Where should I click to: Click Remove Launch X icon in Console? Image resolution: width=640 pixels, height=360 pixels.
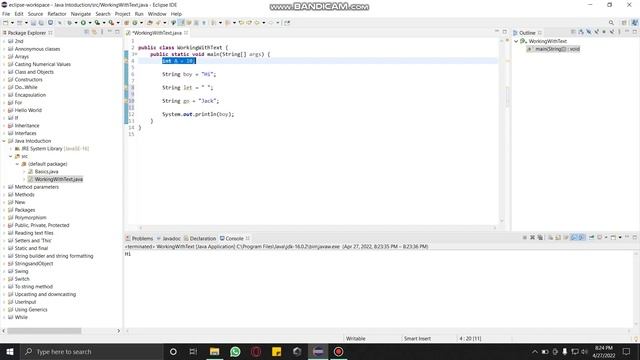pos(532,238)
